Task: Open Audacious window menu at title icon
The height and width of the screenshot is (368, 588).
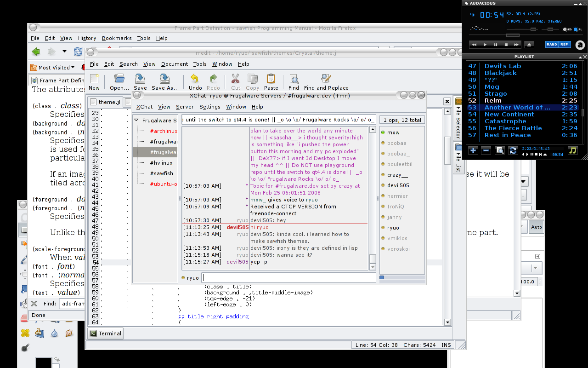Action: tap(467, 3)
